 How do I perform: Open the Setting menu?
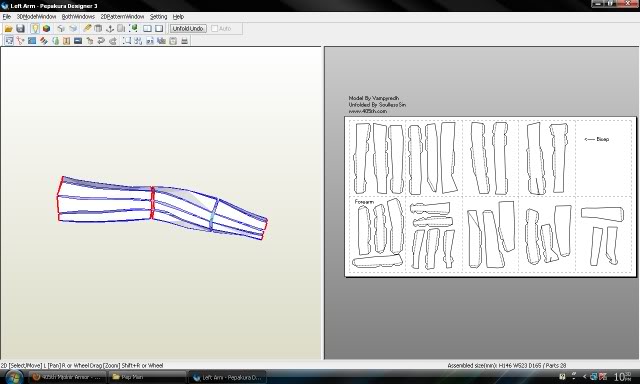(158, 17)
